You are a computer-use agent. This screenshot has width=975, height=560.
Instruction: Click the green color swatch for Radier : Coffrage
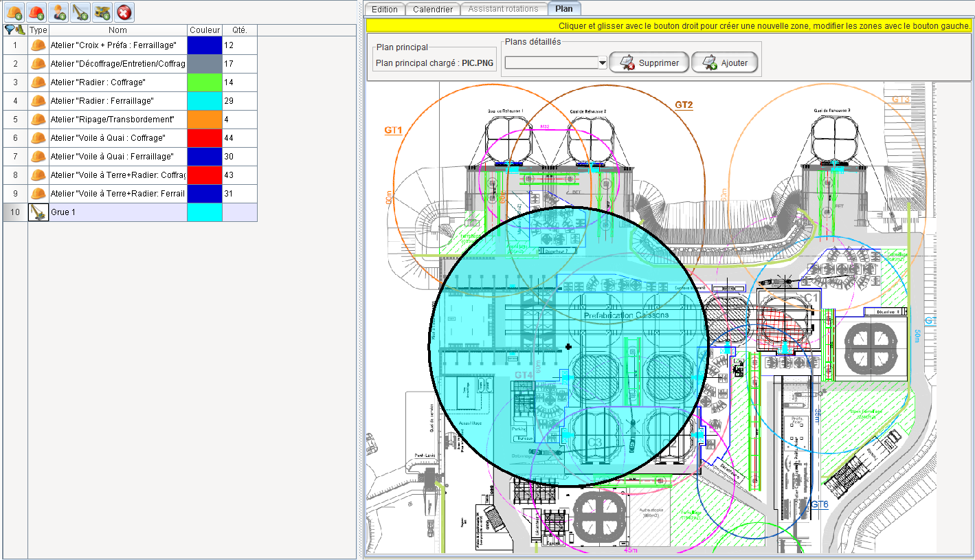click(205, 82)
